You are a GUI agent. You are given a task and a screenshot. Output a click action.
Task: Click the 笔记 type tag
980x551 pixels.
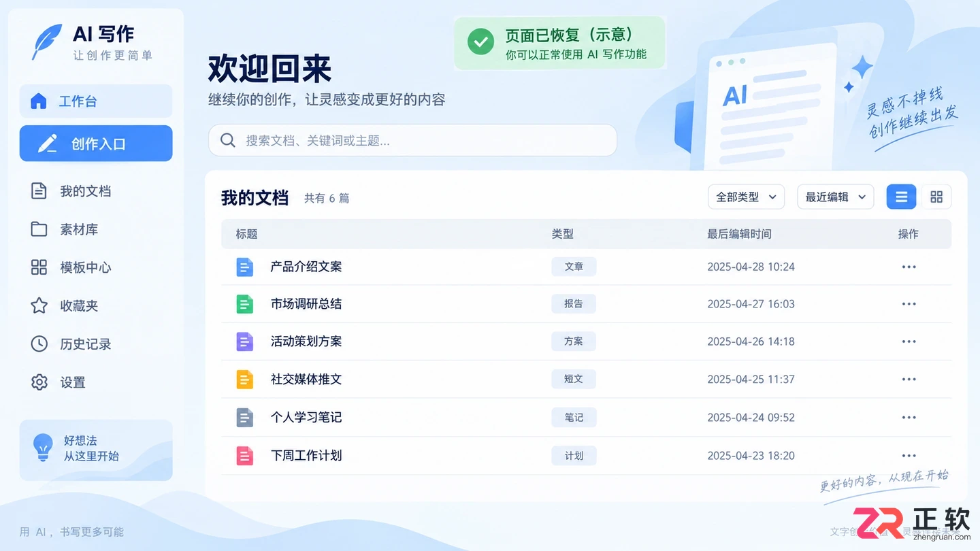(574, 418)
